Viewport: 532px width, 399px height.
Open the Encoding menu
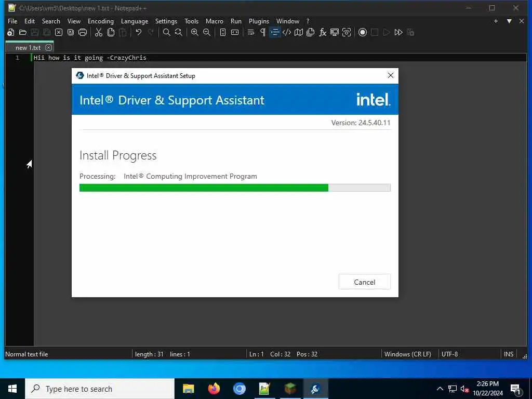(101, 21)
